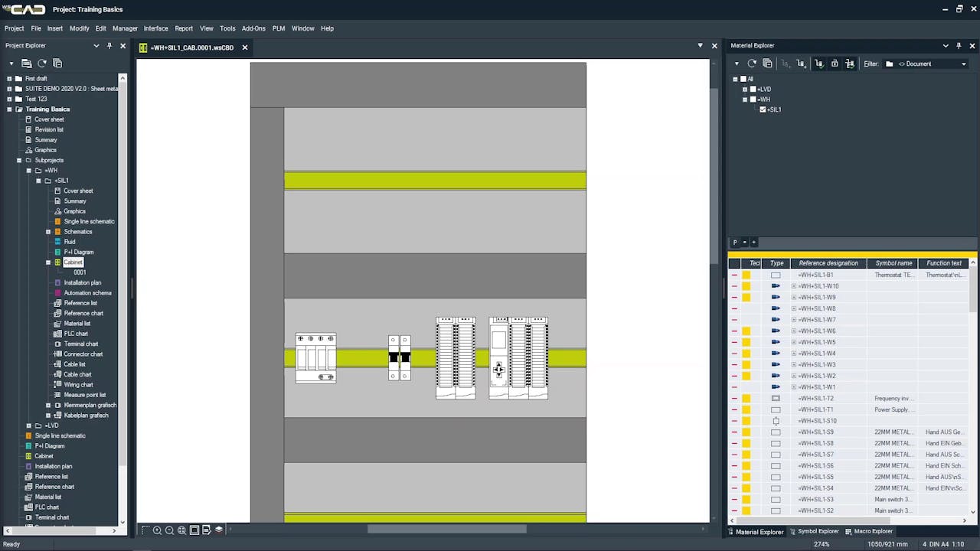Open the PLM menu
980x551 pixels.
tap(278, 28)
